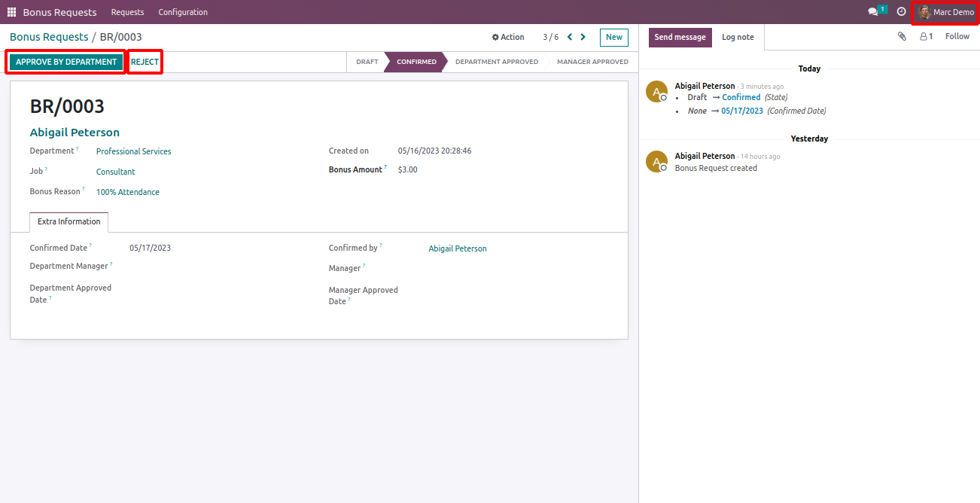Viewport: 980px width, 503px height.
Task: Select the Confirmed status stage
Action: pyautogui.click(x=416, y=62)
